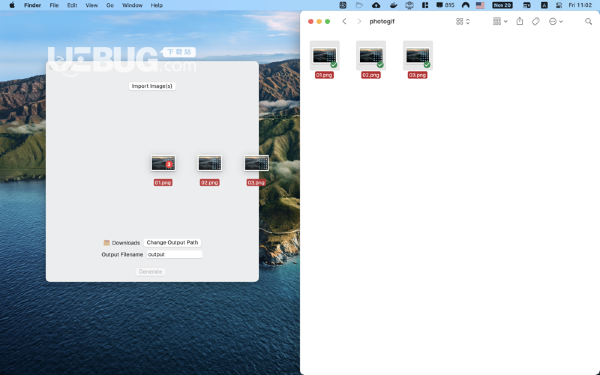Open the Edit menu
Image resolution: width=600 pixels, height=375 pixels.
pos(72,5)
